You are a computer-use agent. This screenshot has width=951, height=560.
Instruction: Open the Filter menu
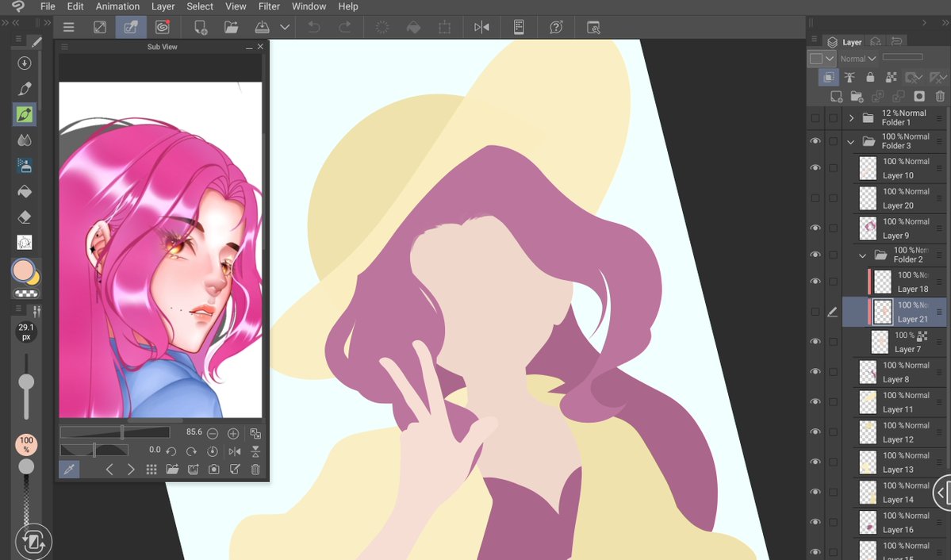(x=269, y=6)
